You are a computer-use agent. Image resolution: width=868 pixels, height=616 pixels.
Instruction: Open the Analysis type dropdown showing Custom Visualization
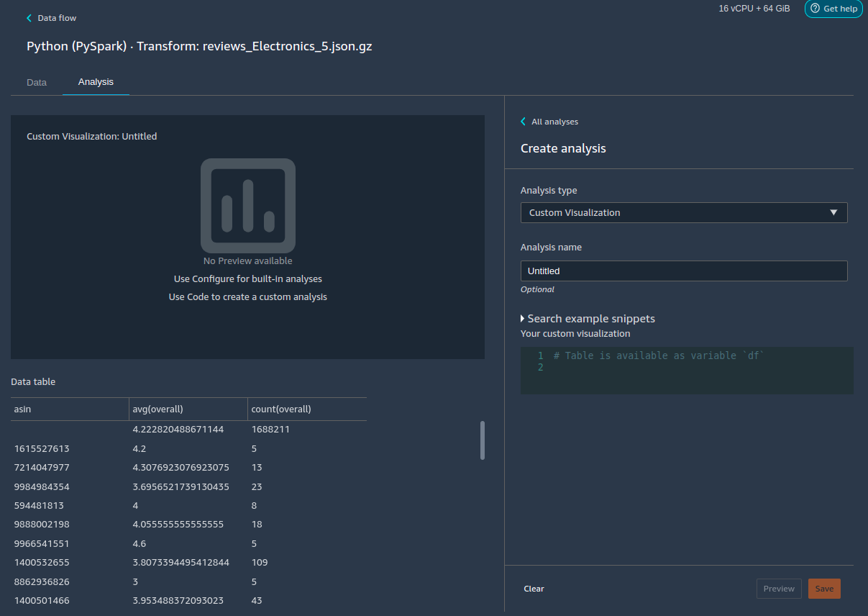[684, 212]
